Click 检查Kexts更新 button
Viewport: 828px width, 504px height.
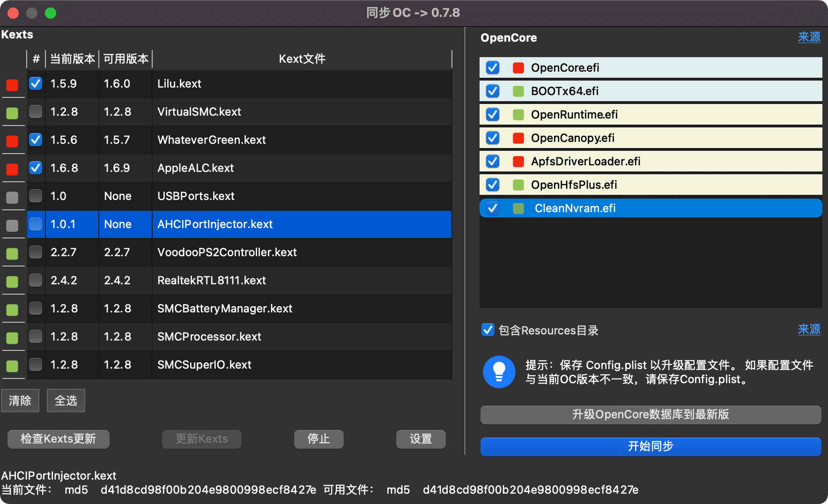tap(59, 439)
